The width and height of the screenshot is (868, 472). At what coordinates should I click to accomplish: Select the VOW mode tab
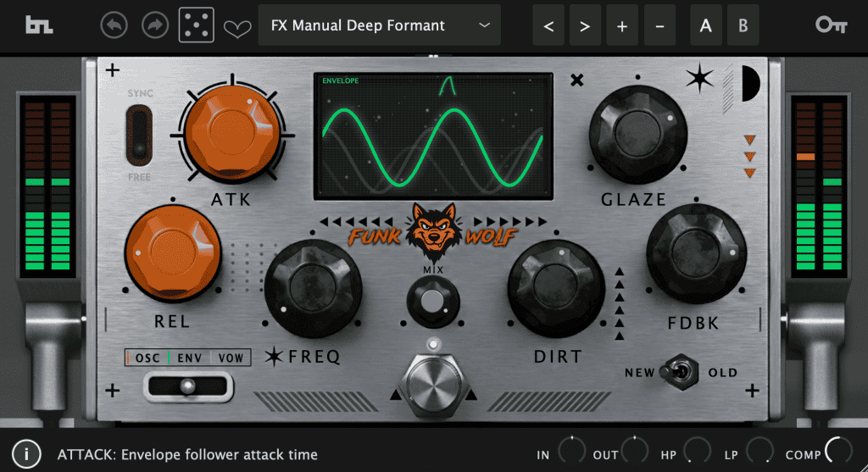pyautogui.click(x=231, y=358)
